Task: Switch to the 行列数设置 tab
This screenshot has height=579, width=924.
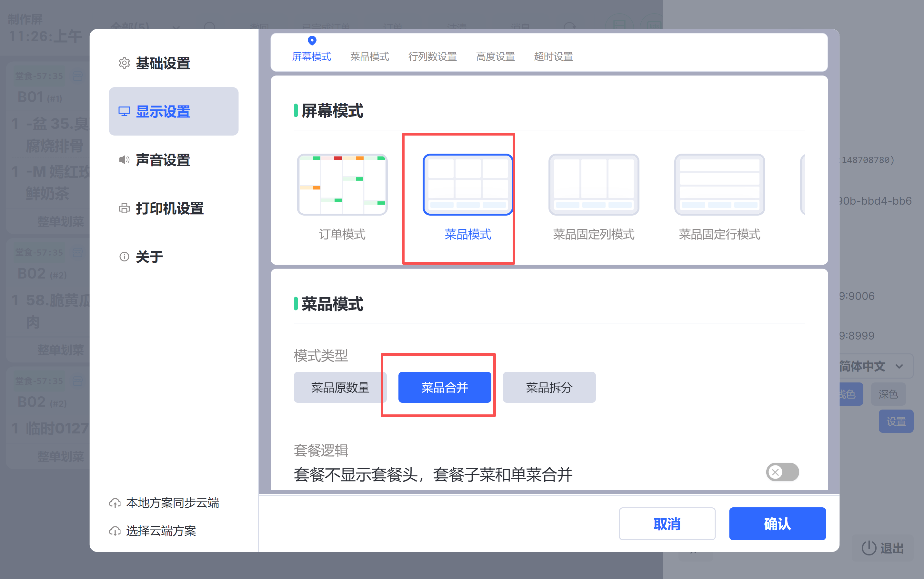Action: 432,57
